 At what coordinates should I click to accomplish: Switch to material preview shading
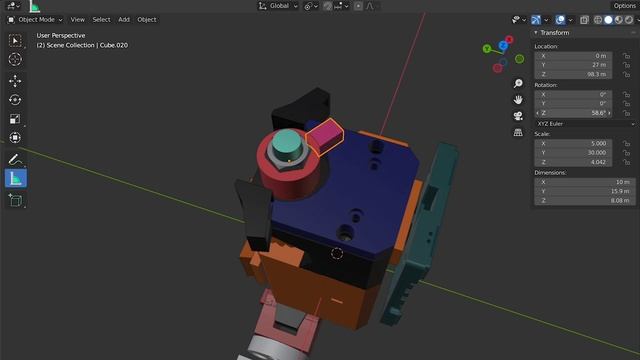[619, 20]
